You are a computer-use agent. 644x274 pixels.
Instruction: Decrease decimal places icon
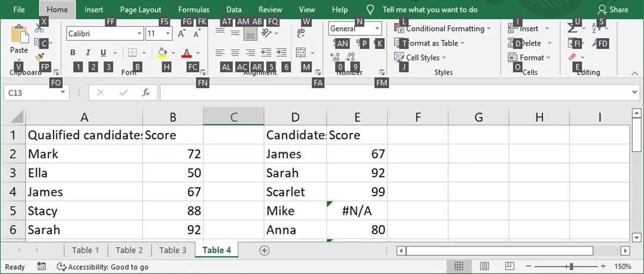pyautogui.click(x=352, y=56)
